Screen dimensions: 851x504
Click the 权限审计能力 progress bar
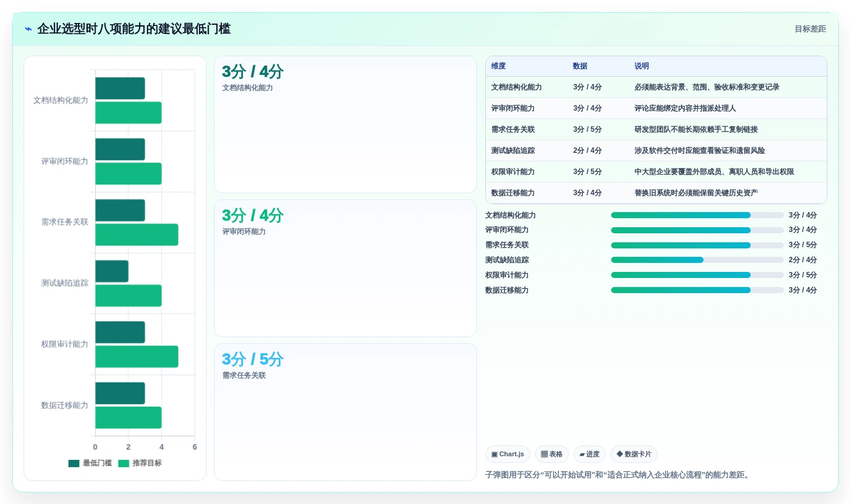[697, 275]
